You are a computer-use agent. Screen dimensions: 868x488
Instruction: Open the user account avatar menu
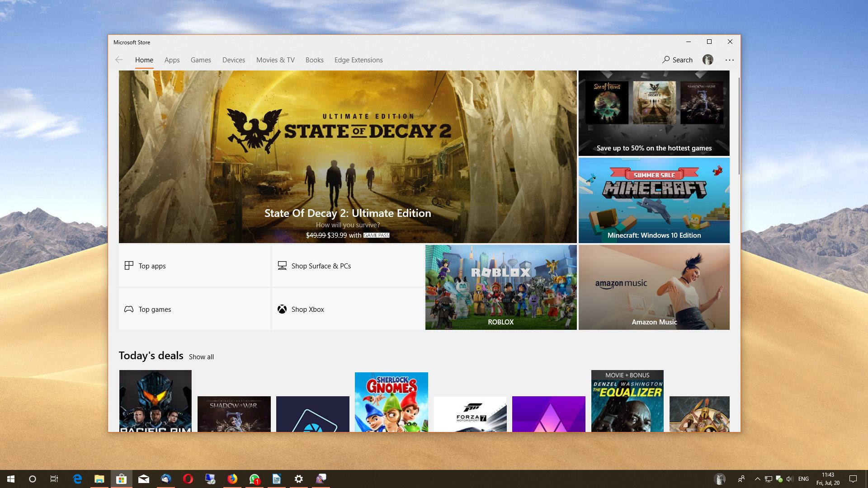coord(708,60)
